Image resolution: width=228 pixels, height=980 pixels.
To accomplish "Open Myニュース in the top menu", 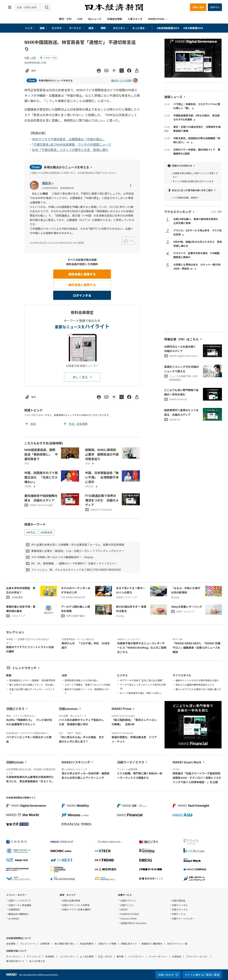I will click(x=95, y=19).
